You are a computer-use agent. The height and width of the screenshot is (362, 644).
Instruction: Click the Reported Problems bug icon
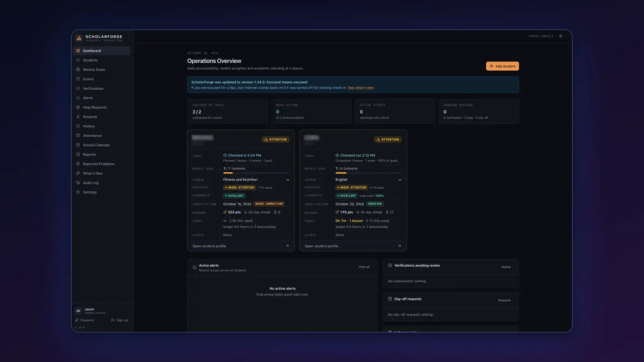(78, 164)
